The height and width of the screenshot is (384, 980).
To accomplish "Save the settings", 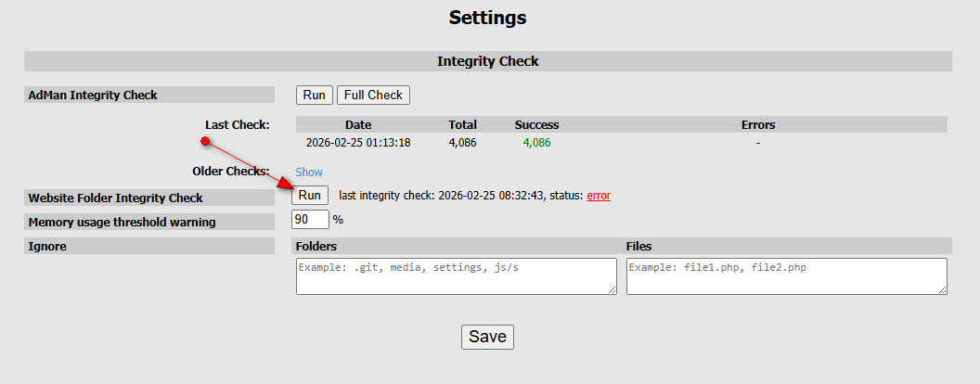I will coord(487,337).
